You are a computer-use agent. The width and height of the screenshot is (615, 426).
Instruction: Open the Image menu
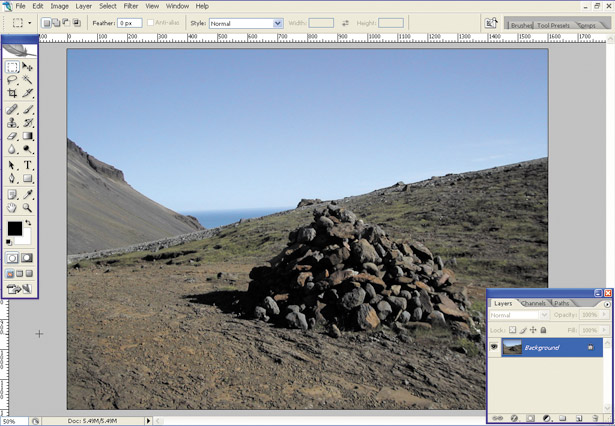pos(59,6)
